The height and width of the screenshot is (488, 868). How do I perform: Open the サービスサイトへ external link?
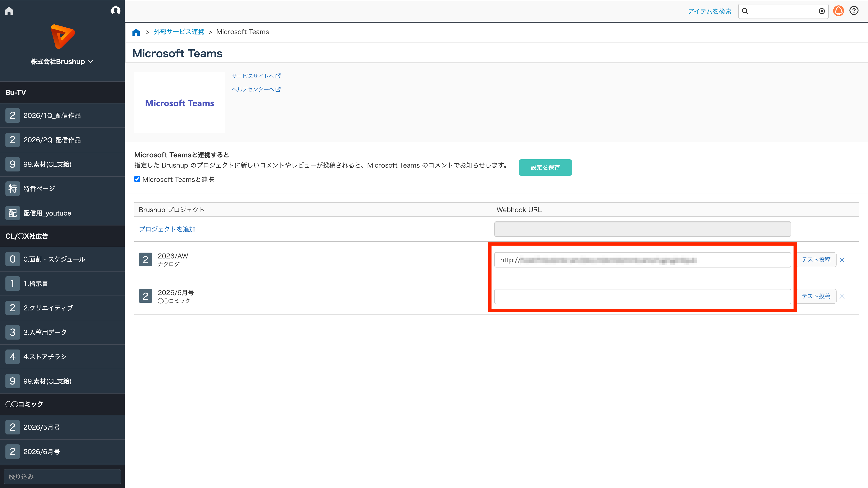tap(256, 76)
